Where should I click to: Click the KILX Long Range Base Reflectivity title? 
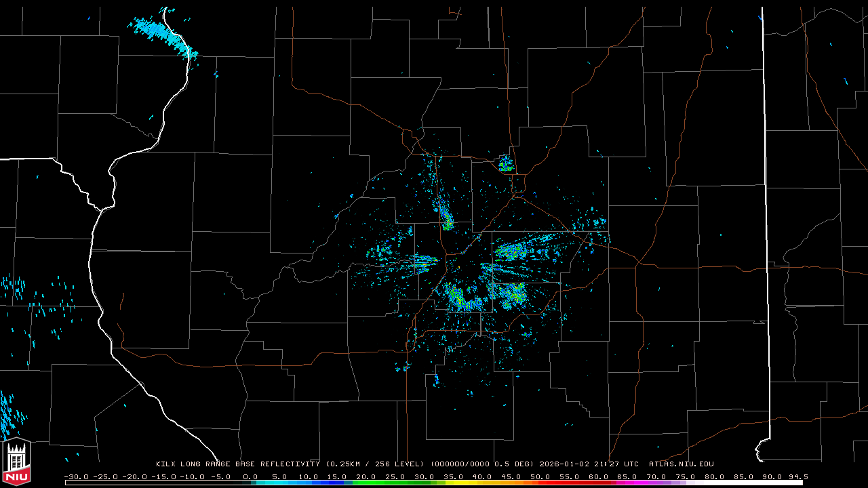[237, 464]
